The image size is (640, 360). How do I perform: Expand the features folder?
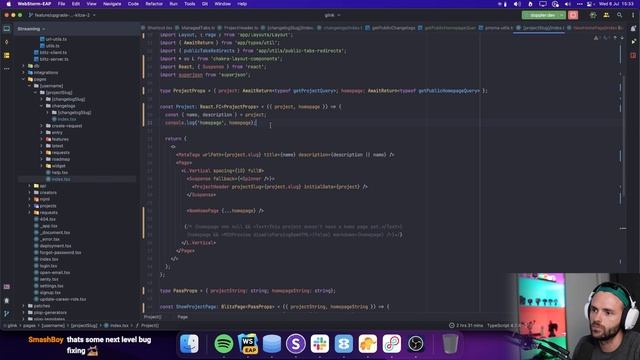click(x=42, y=139)
